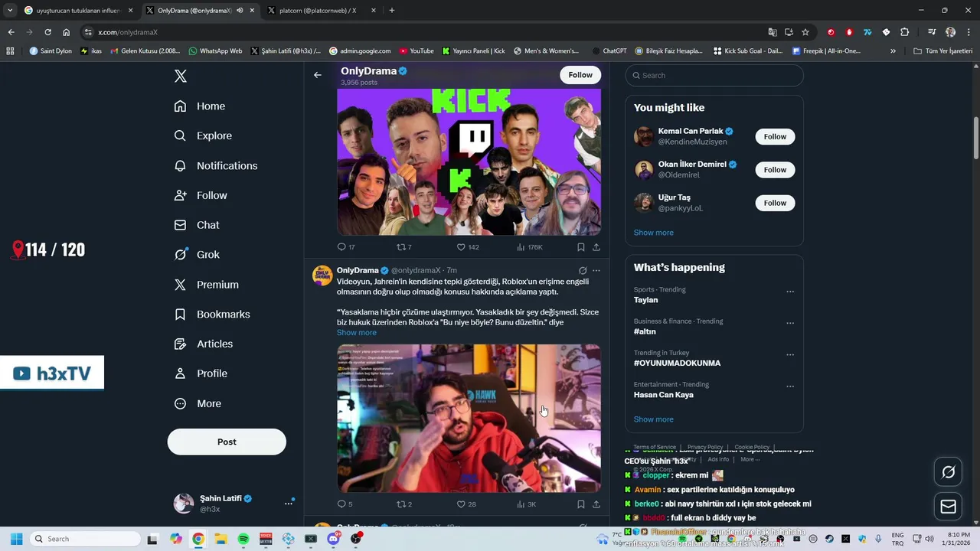Open Grok explain icon on 7m post

pyautogui.click(x=583, y=271)
